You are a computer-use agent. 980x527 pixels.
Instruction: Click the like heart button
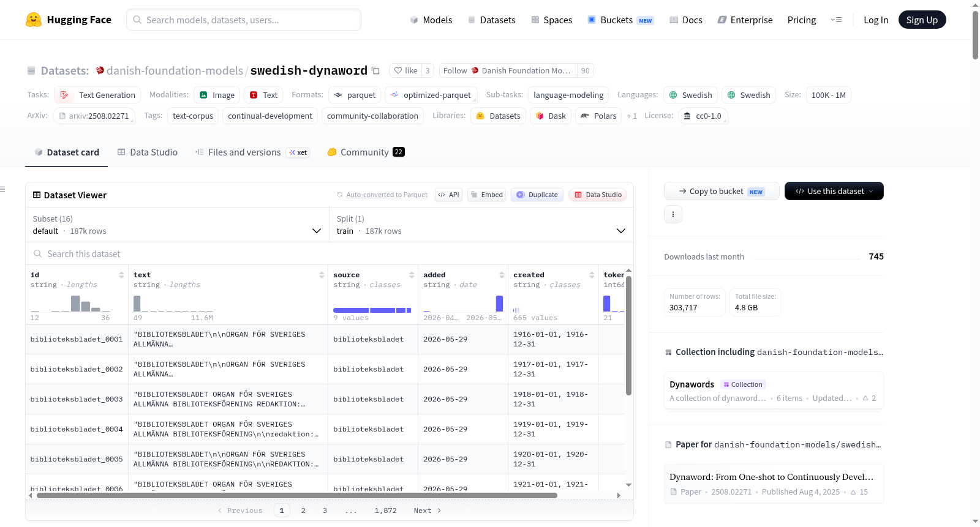tap(405, 70)
